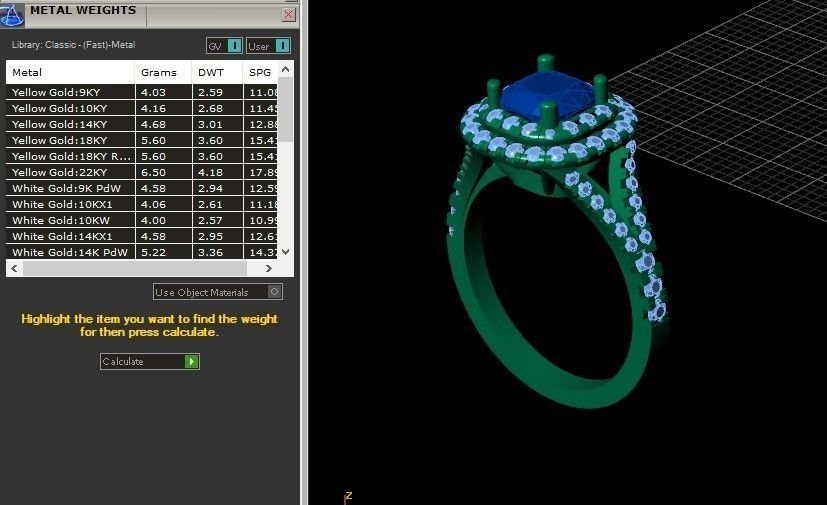The width and height of the screenshot is (827, 505).
Task: Sort table by Metal column header
Action: pos(70,72)
